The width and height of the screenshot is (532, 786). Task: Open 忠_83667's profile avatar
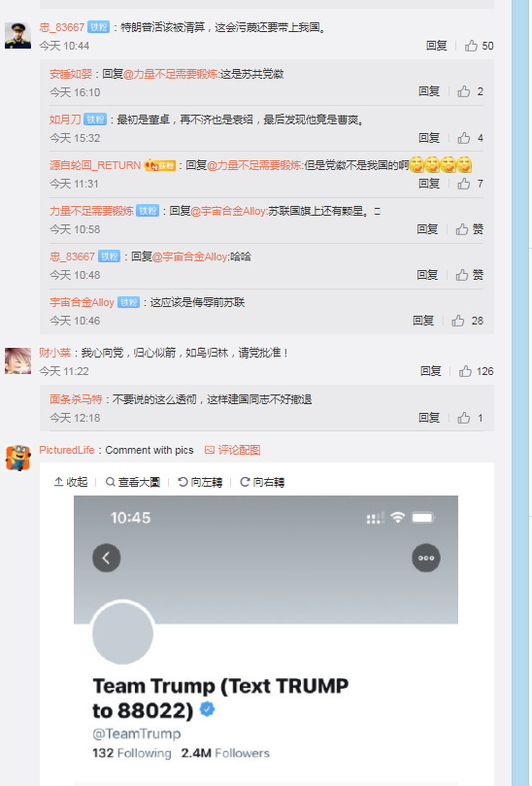point(18,35)
